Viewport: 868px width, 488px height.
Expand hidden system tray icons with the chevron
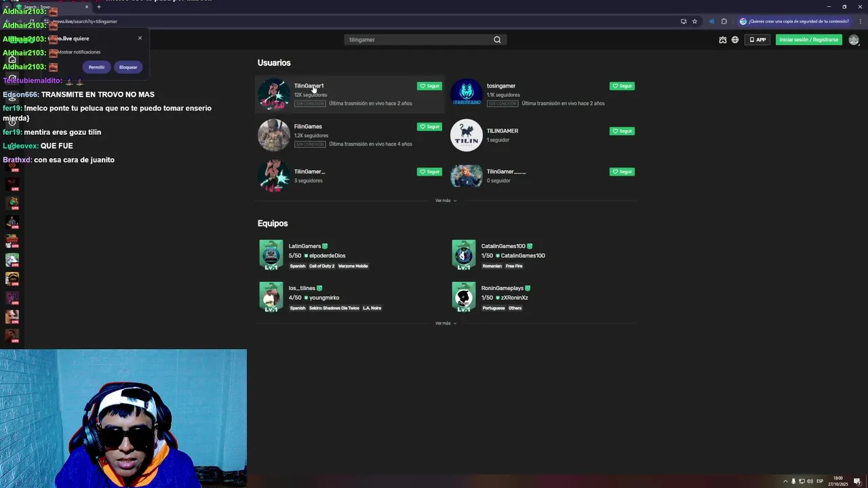tap(786, 481)
